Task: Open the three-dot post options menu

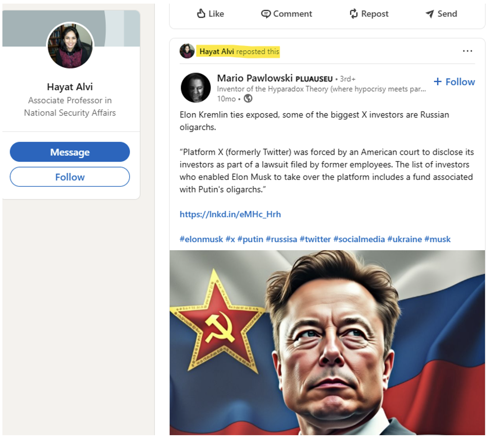Action: tap(467, 51)
